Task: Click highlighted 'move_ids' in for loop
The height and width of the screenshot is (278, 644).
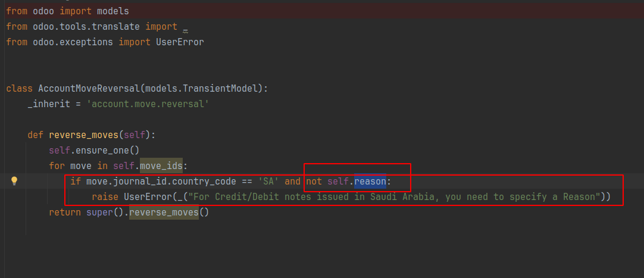Action: (x=161, y=166)
